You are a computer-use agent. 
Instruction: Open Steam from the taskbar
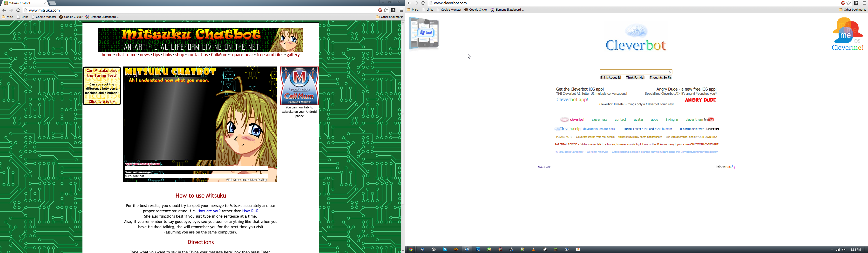click(x=544, y=250)
